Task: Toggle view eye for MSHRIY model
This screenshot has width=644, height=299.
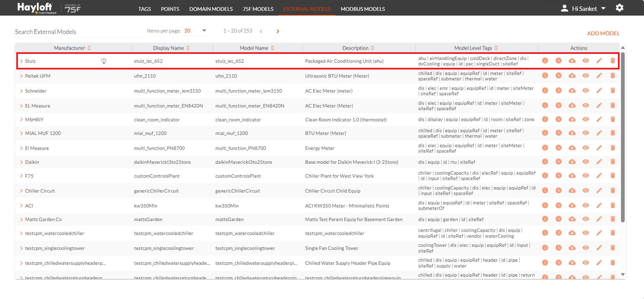Action: point(585,119)
